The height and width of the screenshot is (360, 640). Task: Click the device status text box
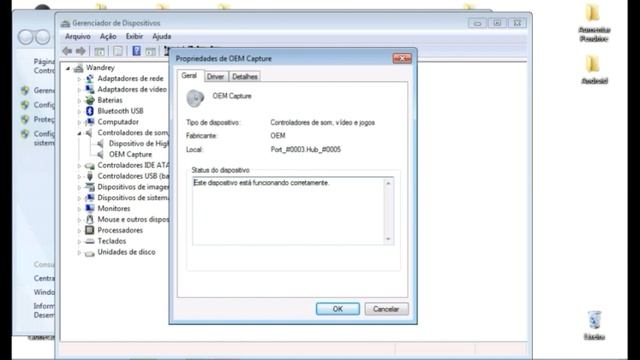(x=293, y=211)
